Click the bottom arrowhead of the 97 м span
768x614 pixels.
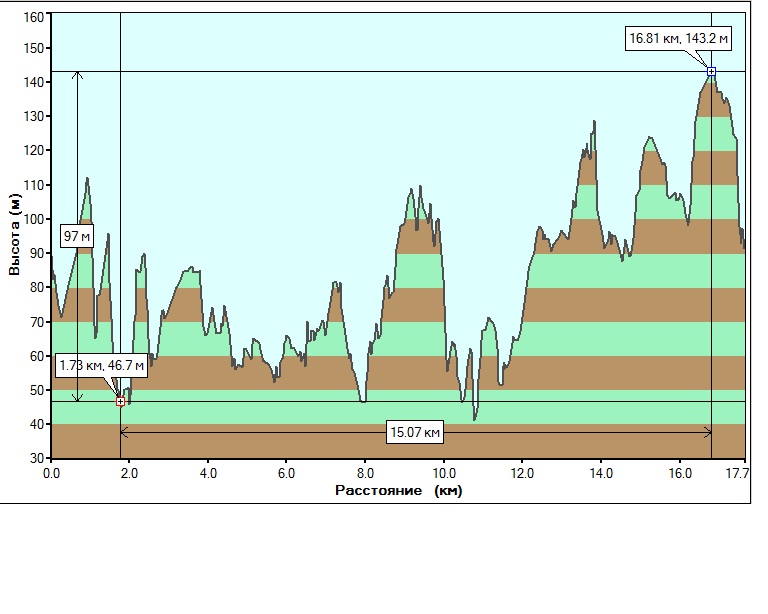[77, 397]
